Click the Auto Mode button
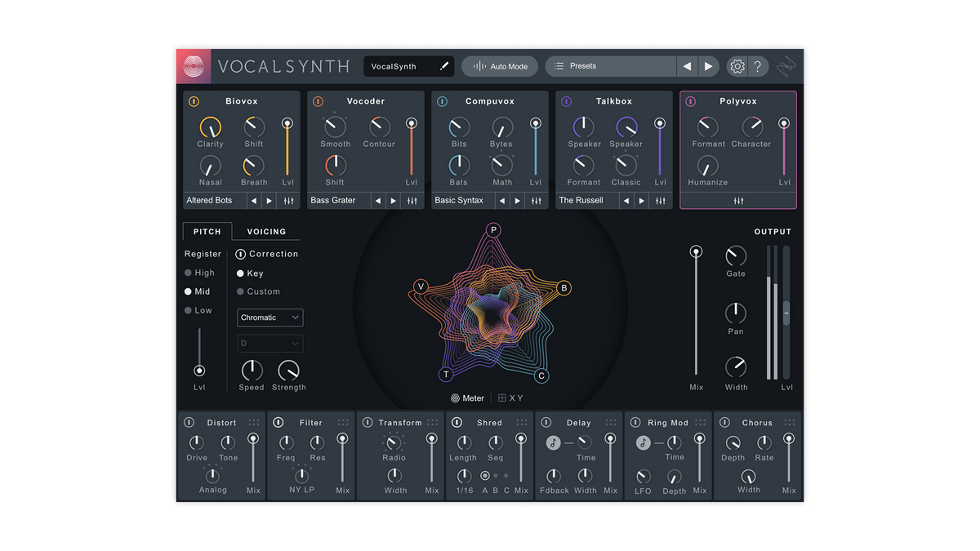 [500, 66]
